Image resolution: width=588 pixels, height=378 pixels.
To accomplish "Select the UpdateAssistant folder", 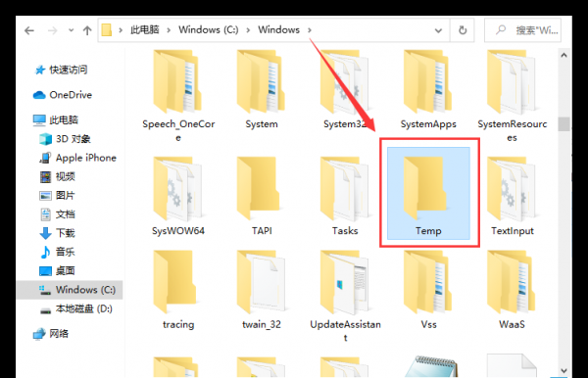I will 345,297.
